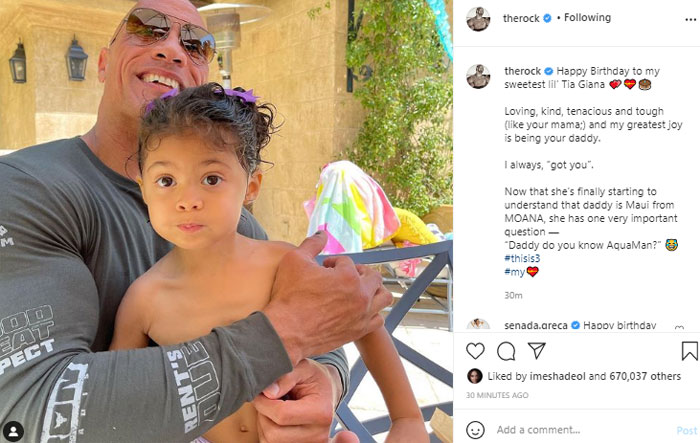700x443 pixels.
Task: Visit senada.greca commenter profile
Action: coord(536,325)
